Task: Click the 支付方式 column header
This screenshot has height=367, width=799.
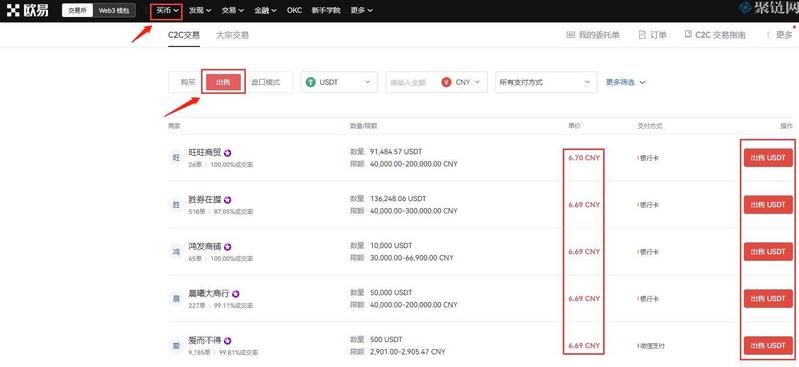Action: coord(650,125)
